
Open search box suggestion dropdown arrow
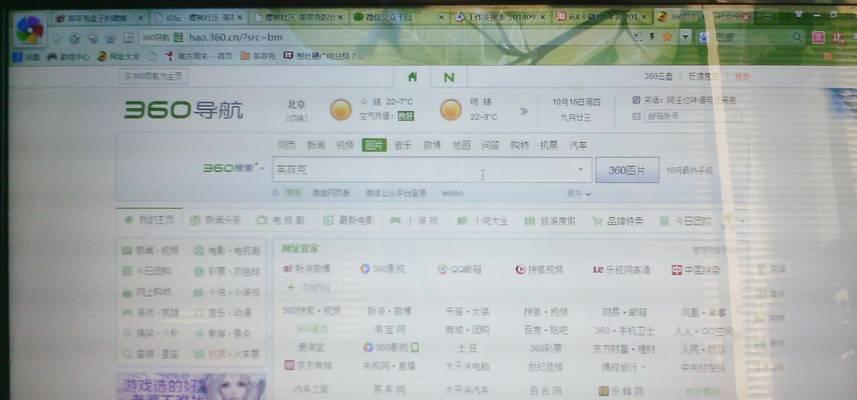coord(580,170)
